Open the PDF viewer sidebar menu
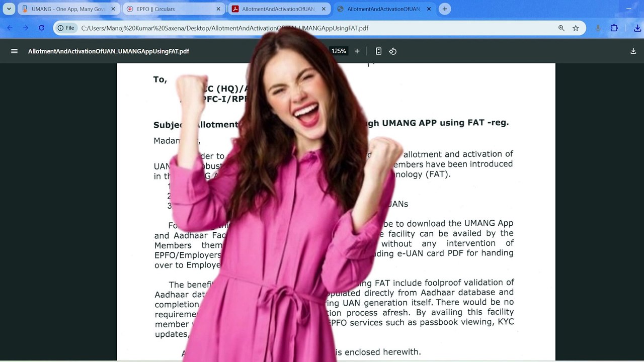This screenshot has width=644, height=362. point(14,51)
